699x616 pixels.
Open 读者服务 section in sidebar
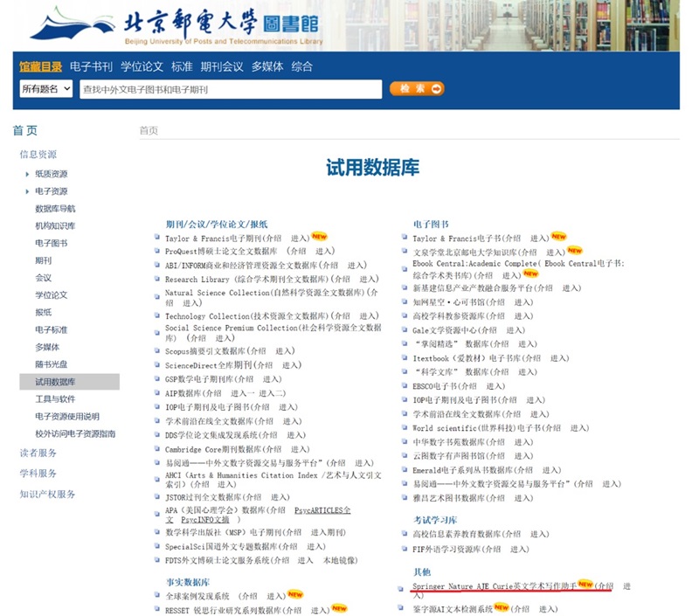pyautogui.click(x=38, y=453)
